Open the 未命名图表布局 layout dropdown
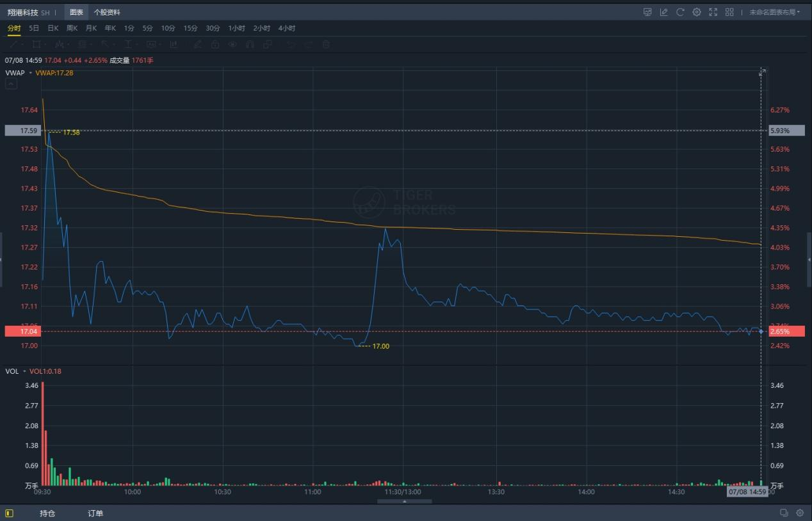 (774, 12)
